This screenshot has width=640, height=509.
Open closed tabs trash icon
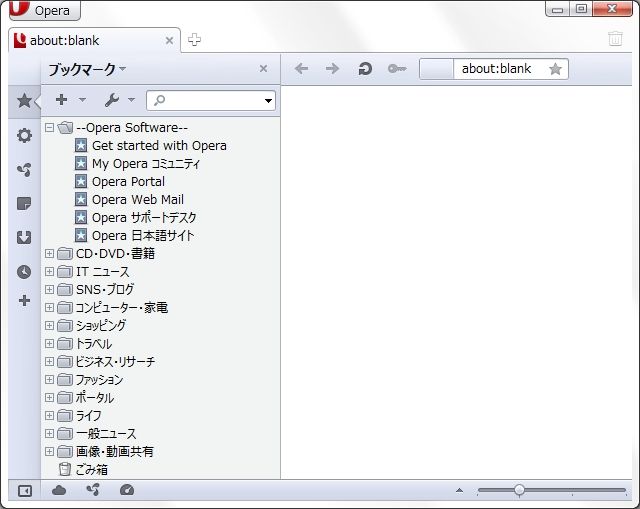click(x=615, y=39)
